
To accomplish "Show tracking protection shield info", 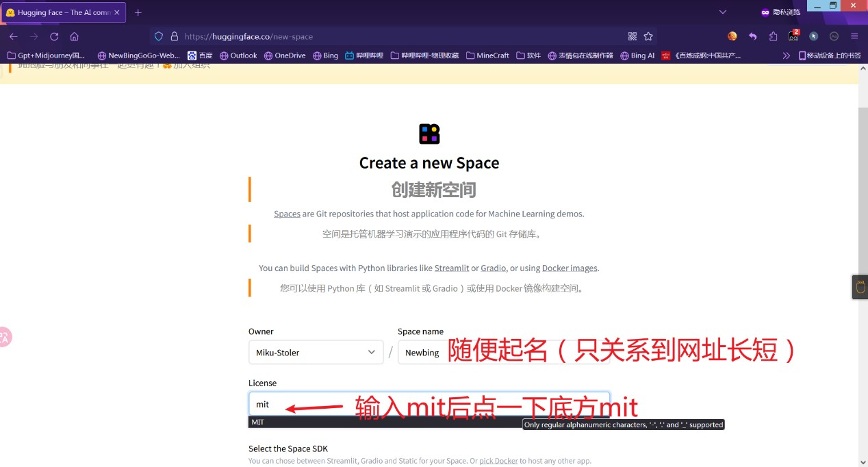I will point(159,36).
